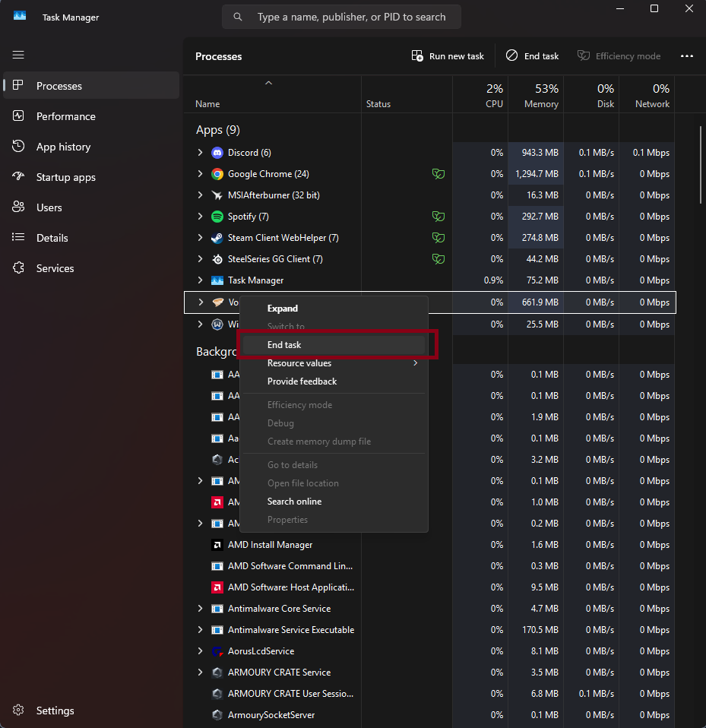Click End task in top toolbar
Screen dimensions: 706x728
click(533, 56)
